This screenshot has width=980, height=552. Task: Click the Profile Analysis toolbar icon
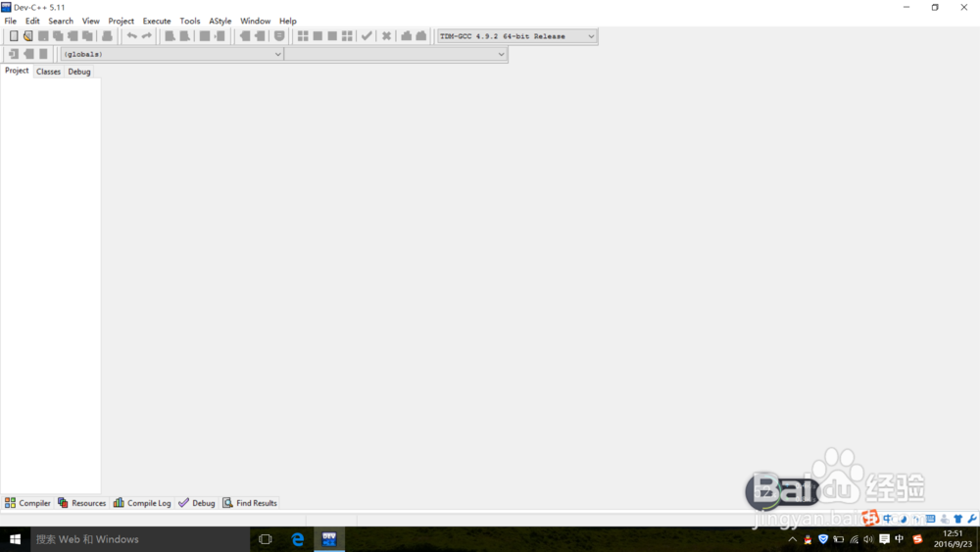407,36
